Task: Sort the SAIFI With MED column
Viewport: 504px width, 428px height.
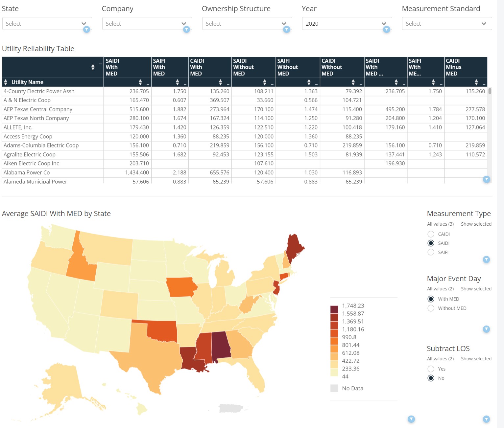Action: pos(178,82)
